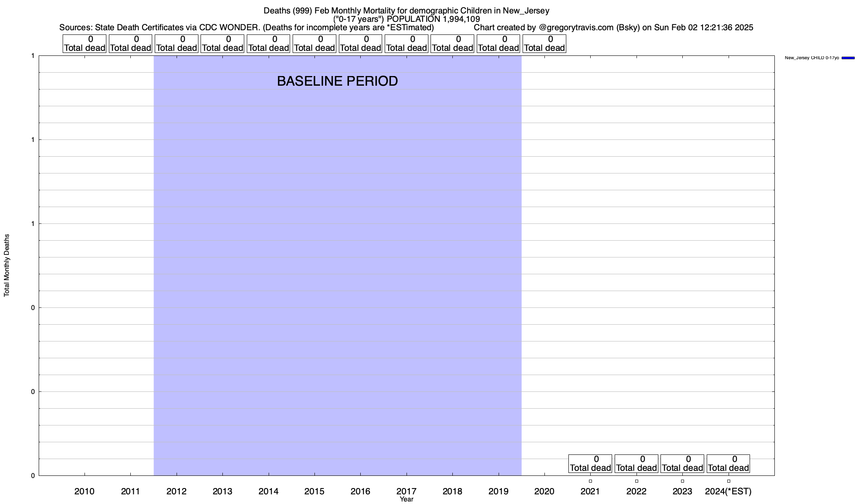The width and height of the screenshot is (861, 504).
Task: Click the 2015 year axis label
Action: (314, 491)
